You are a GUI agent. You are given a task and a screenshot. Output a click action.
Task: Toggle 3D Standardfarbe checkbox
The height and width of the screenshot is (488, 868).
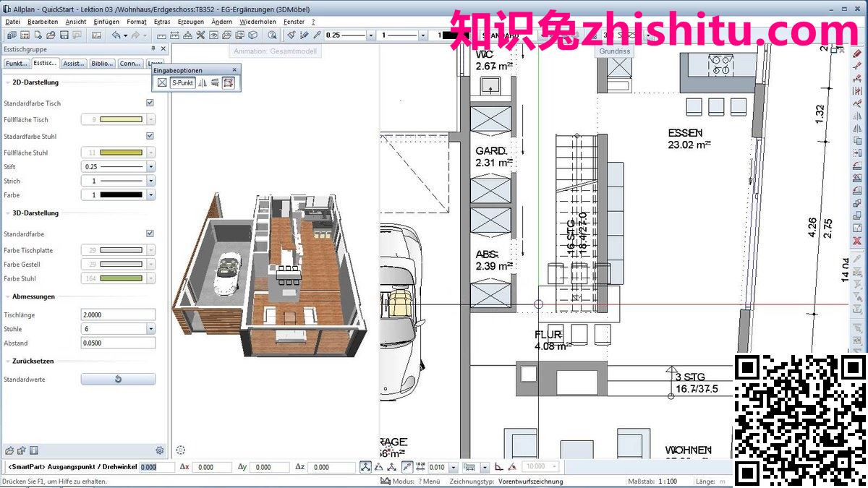pos(150,234)
